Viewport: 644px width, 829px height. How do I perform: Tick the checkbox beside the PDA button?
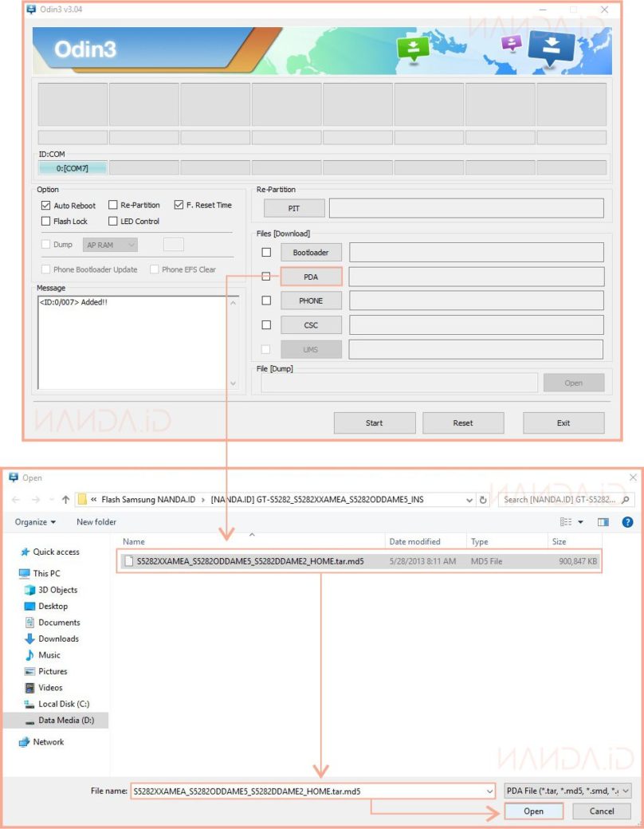point(266,277)
